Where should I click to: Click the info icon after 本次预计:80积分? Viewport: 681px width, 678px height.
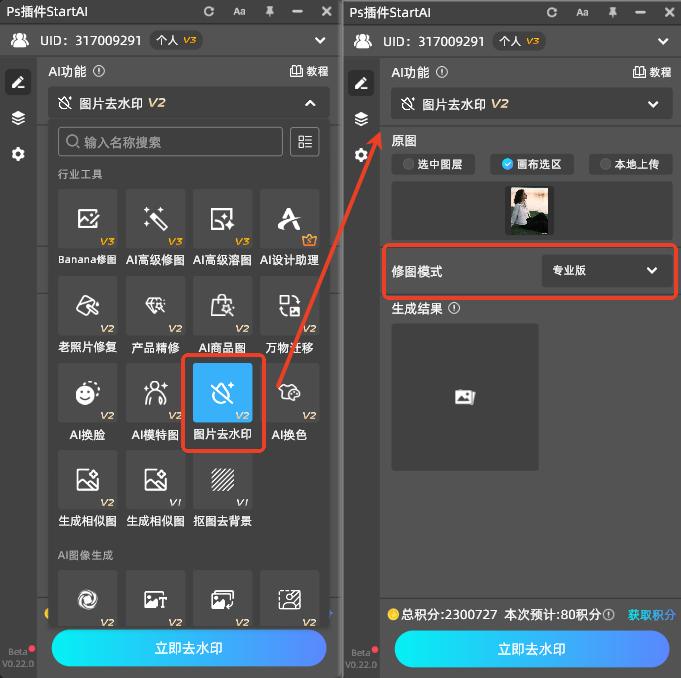pos(609,614)
